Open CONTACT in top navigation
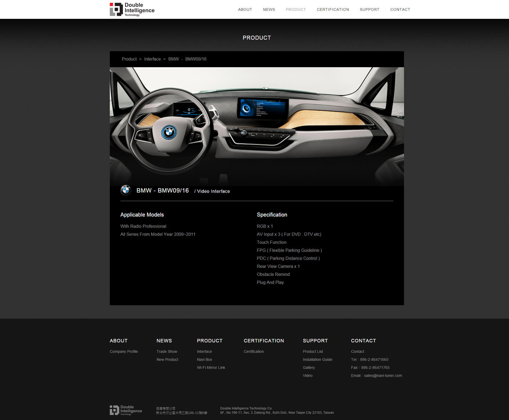The height and width of the screenshot is (420, 509). click(x=400, y=9)
